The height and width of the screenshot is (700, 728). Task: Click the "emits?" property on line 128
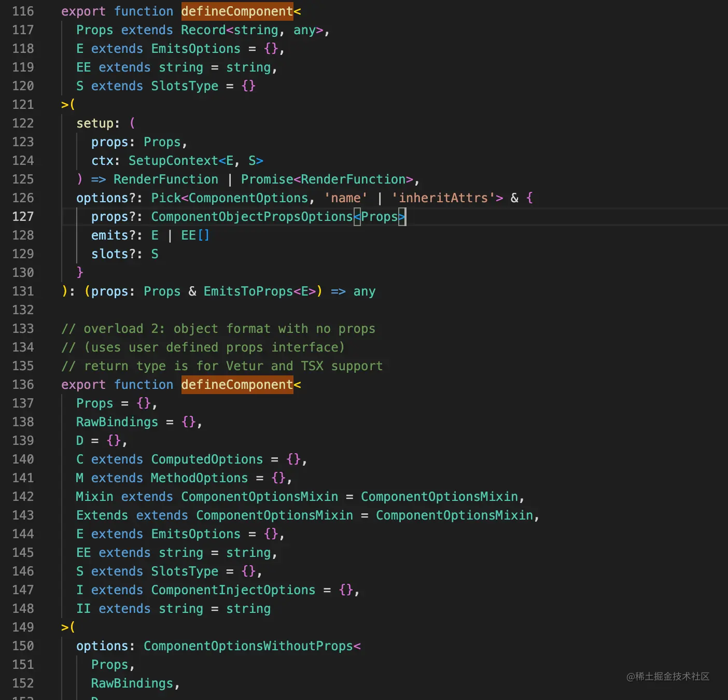(x=114, y=235)
